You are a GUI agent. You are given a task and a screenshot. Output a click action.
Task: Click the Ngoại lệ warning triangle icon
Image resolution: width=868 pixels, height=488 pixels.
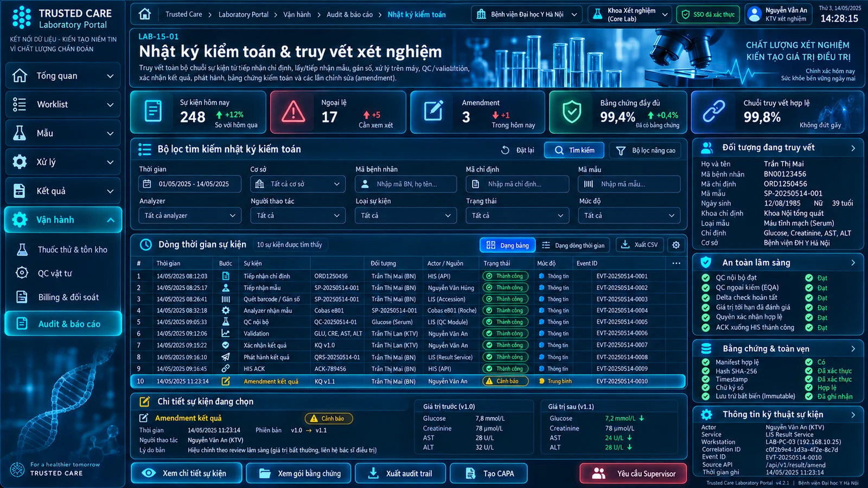pos(293,112)
